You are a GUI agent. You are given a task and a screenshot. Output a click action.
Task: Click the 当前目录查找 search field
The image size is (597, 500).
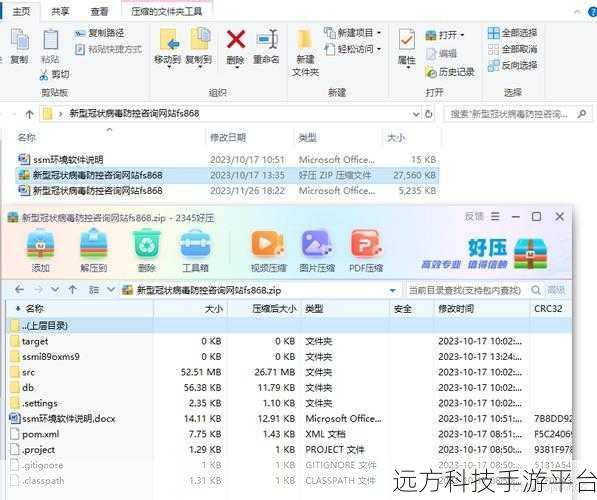465,291
